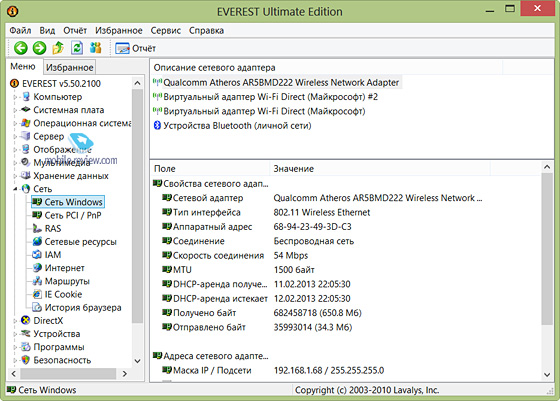Select the RAS icon in the tree
The width and height of the screenshot is (560, 401).
point(37,228)
